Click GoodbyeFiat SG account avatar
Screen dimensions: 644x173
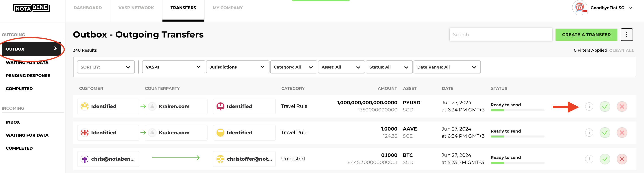pyautogui.click(x=580, y=8)
